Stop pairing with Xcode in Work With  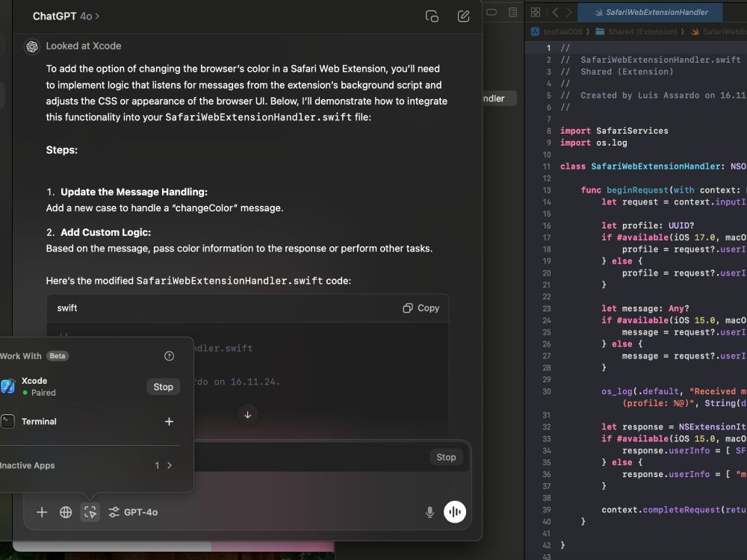tap(164, 387)
